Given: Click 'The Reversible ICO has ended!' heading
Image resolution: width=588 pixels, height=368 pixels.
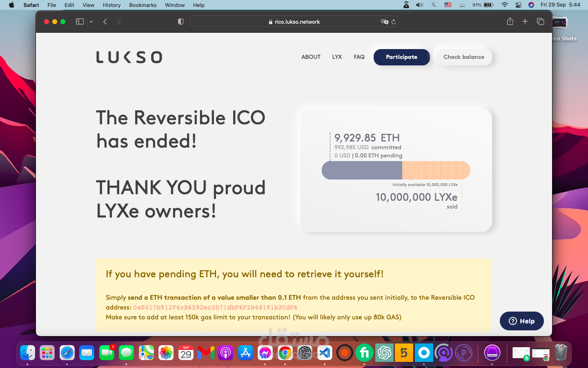Looking at the screenshot, I should 181,129.
